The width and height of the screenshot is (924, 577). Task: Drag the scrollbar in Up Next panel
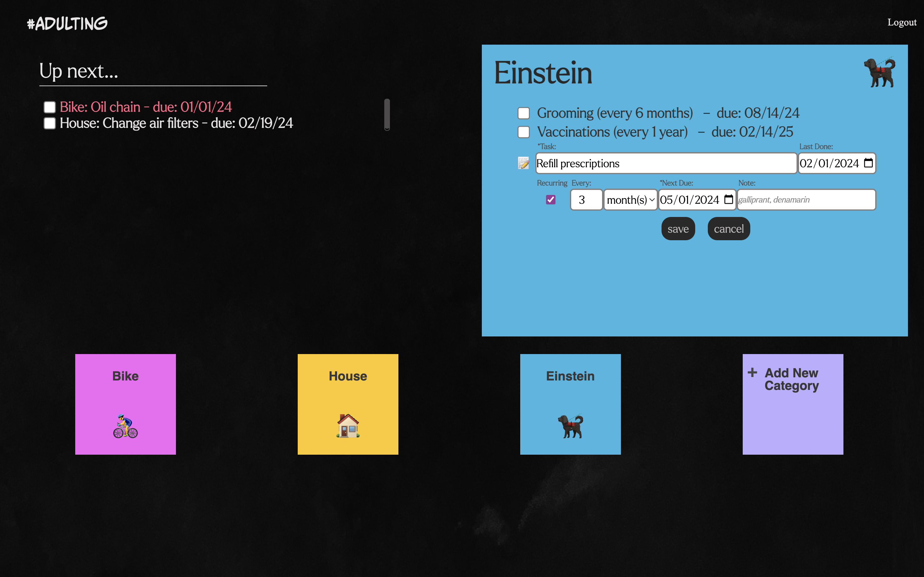coord(388,114)
